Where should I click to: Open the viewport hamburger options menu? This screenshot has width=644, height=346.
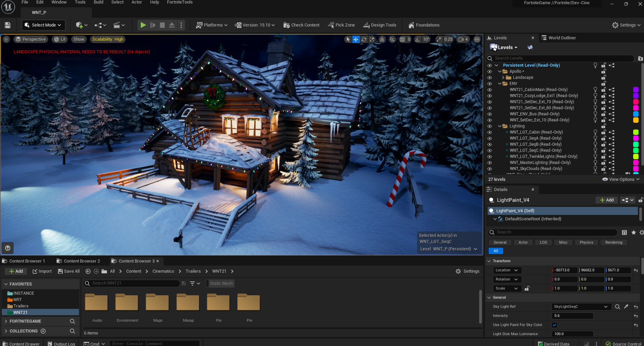tap(6, 39)
